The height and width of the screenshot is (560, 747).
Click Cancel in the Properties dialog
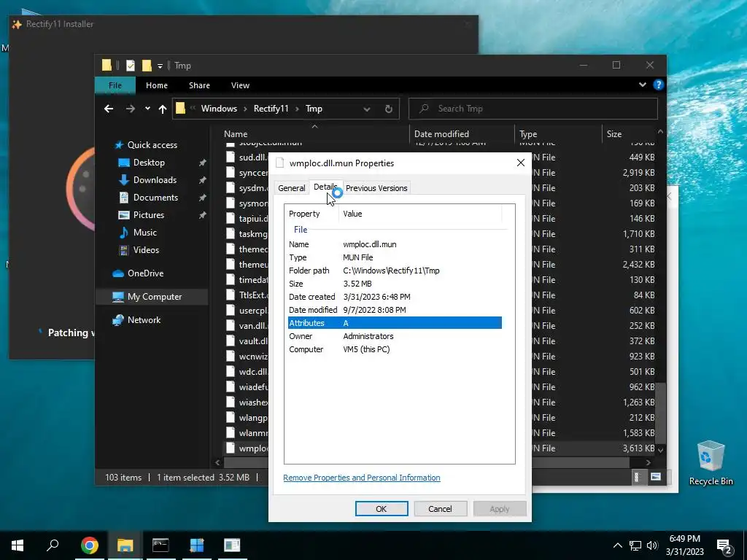(x=440, y=508)
